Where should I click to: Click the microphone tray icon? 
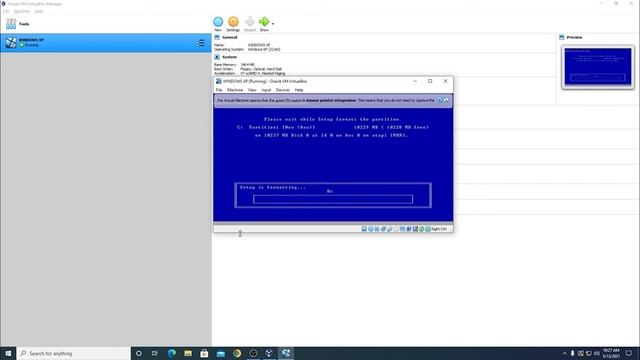[x=572, y=353]
